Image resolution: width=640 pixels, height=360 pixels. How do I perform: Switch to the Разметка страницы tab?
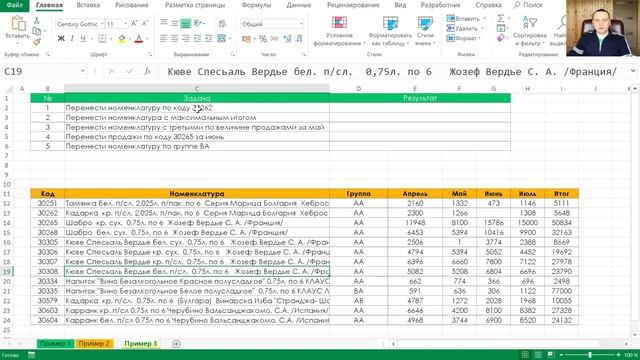click(195, 5)
